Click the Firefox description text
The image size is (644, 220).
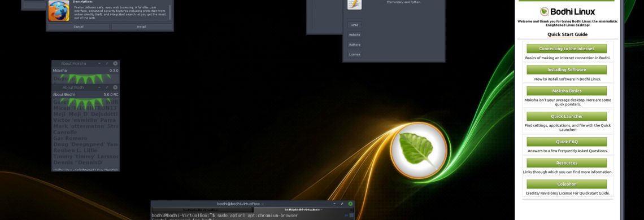[x=120, y=13]
